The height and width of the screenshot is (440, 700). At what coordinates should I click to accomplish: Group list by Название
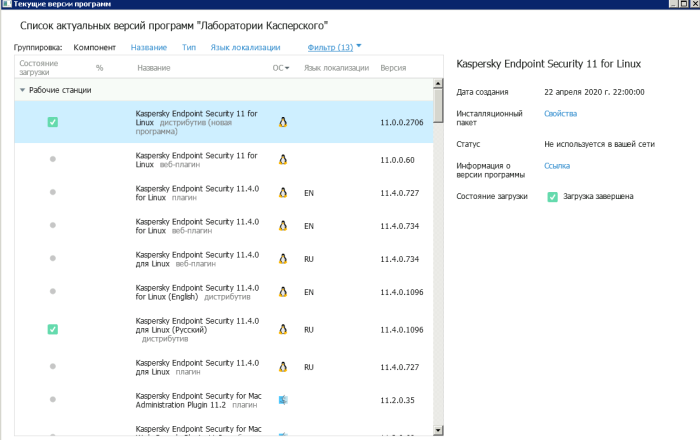[x=148, y=47]
